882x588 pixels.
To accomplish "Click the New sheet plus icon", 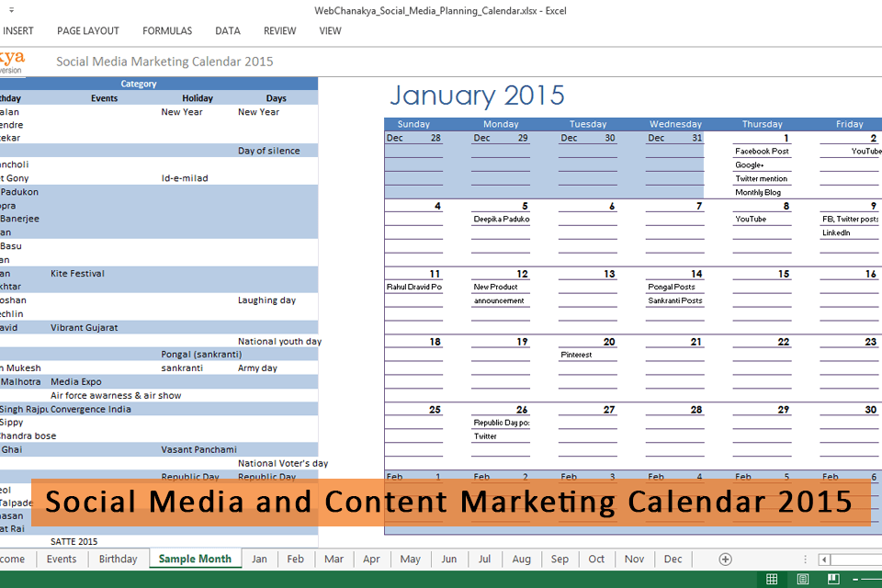I will (725, 559).
